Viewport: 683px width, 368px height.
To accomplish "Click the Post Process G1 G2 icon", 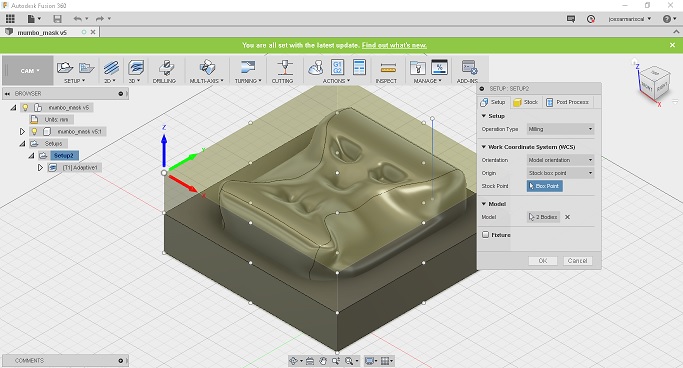I will [338, 68].
